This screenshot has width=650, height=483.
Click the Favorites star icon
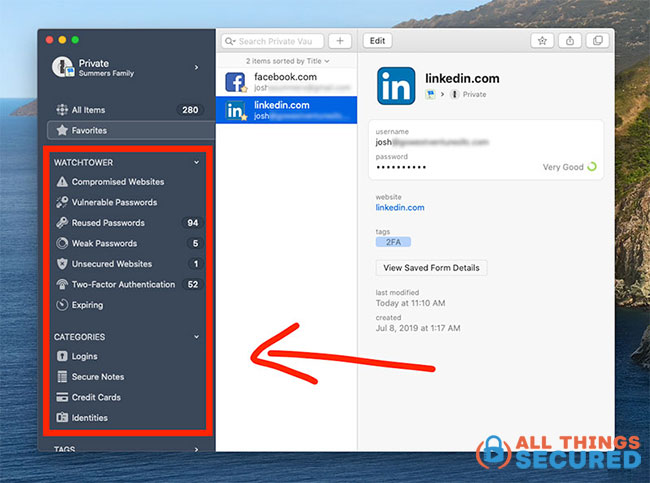click(62, 130)
